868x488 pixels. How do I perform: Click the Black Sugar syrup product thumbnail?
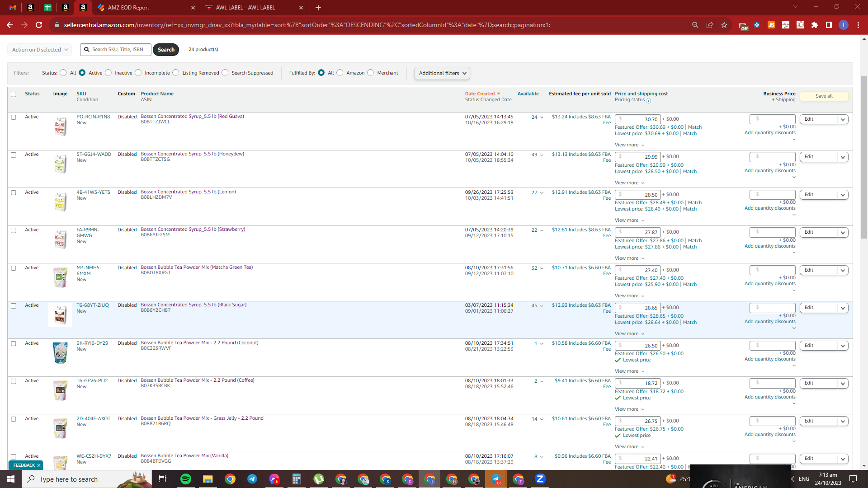click(60, 315)
